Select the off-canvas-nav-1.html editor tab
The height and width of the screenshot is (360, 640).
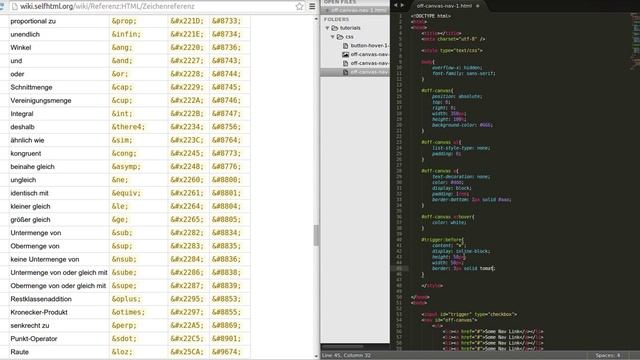[x=444, y=6]
